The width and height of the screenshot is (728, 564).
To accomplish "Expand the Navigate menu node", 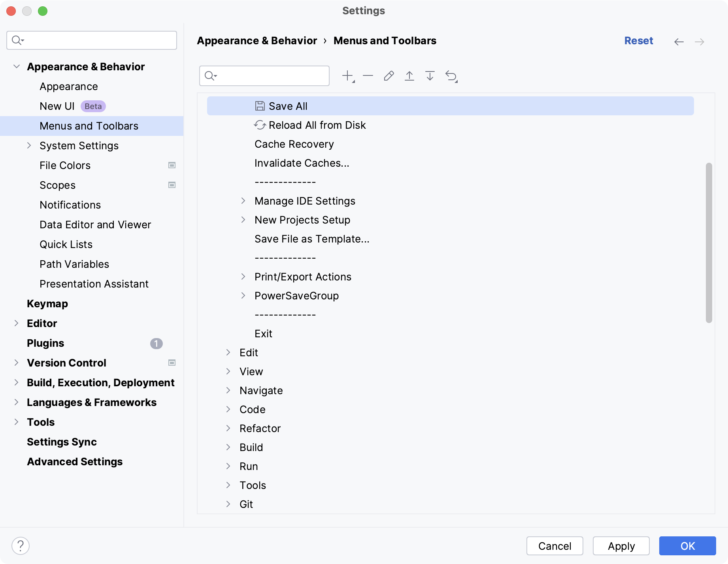I will tap(228, 390).
